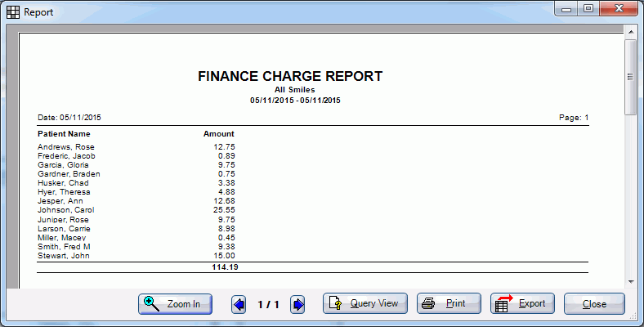This screenshot has height=327, width=644.
Task: Select patient Johnson, Carol
Action: 65,210
